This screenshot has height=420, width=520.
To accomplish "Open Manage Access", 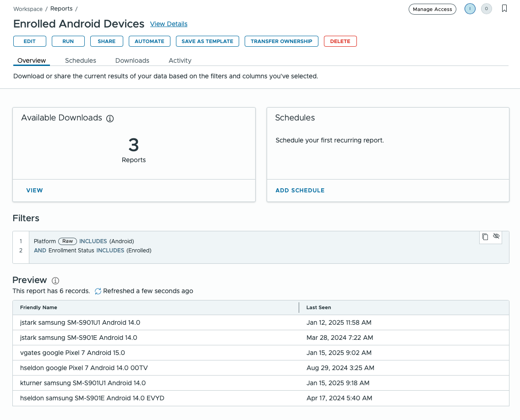I will click(432, 9).
